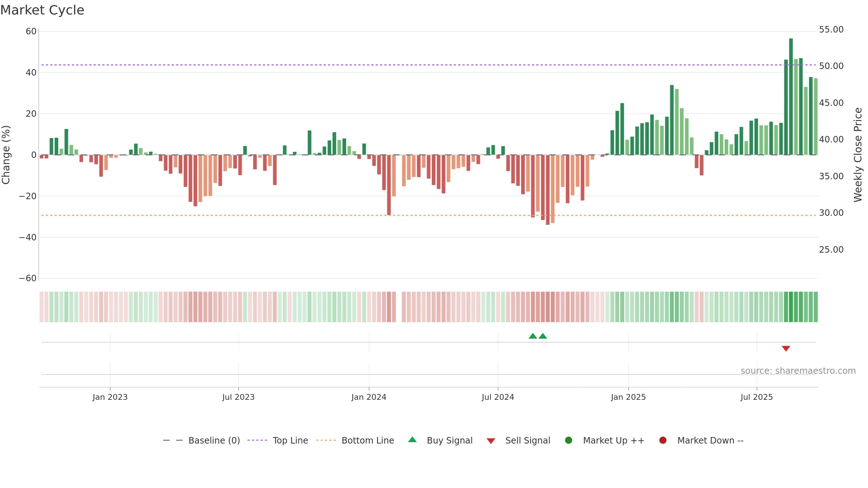The image size is (868, 488).
Task: Click the 30.00 price tick label
Action: [831, 213]
